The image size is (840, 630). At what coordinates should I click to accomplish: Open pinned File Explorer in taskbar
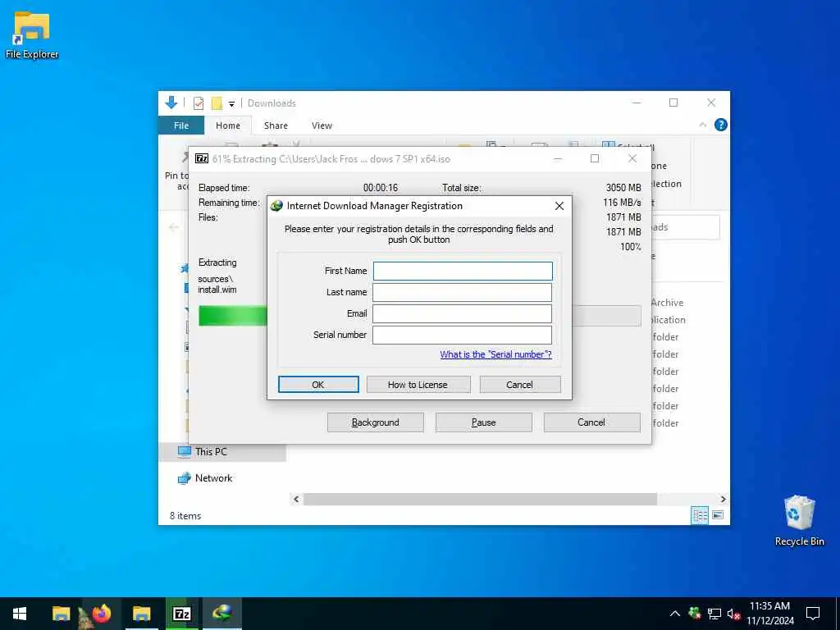[x=61, y=614]
